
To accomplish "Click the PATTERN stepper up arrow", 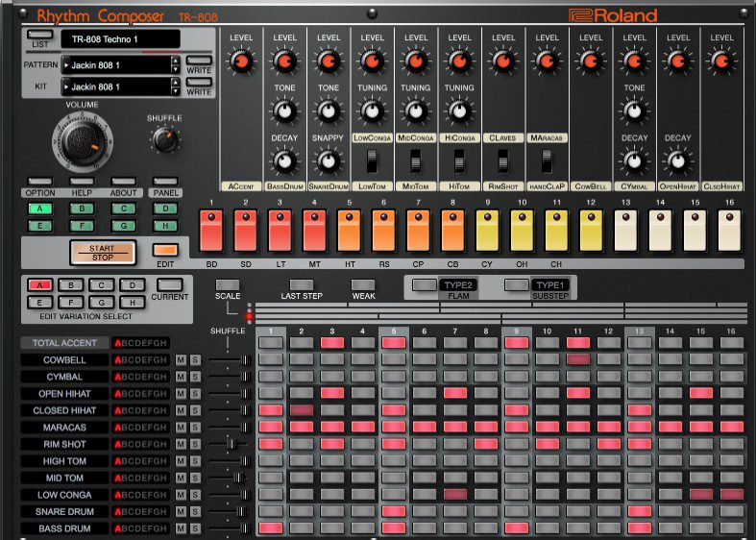I will (176, 61).
